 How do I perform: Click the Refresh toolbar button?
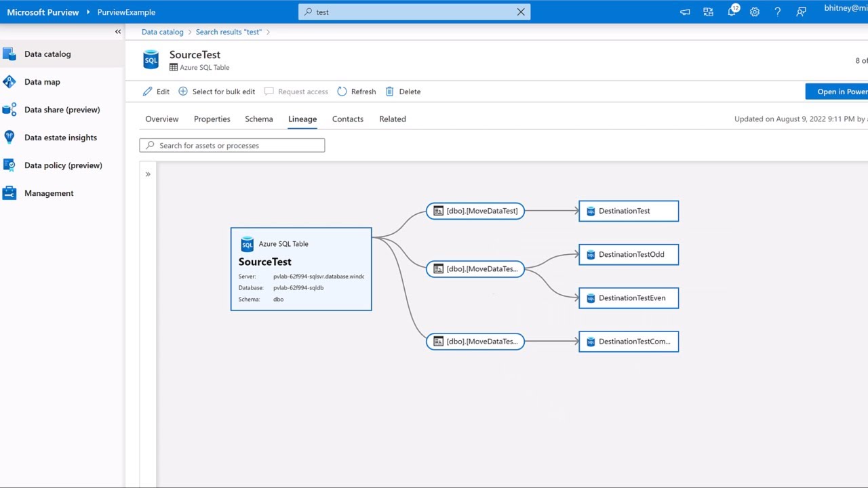(x=357, y=91)
